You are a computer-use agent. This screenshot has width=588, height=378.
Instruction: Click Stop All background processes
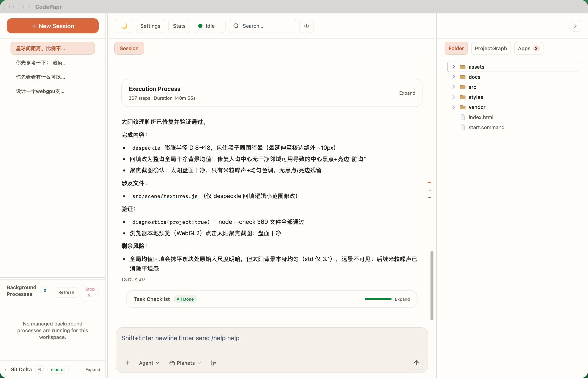tap(90, 292)
